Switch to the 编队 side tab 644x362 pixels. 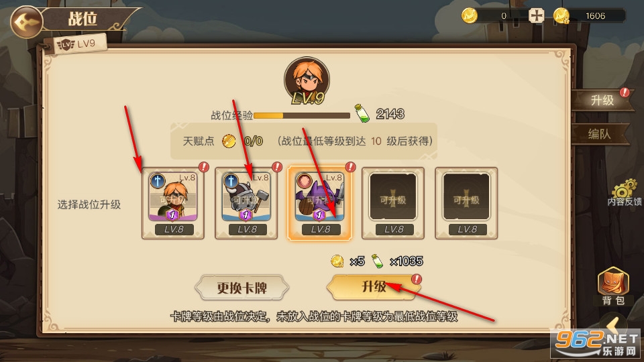(600, 134)
